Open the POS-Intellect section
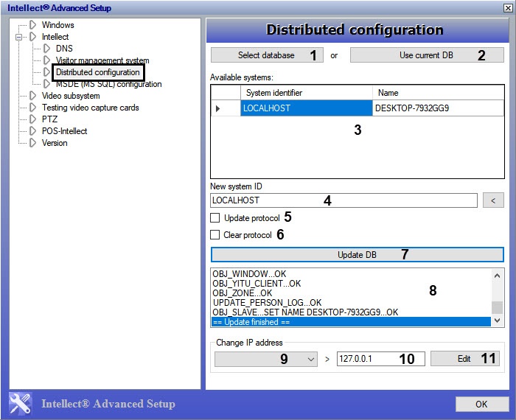This screenshot has height=420, width=516. (64, 131)
